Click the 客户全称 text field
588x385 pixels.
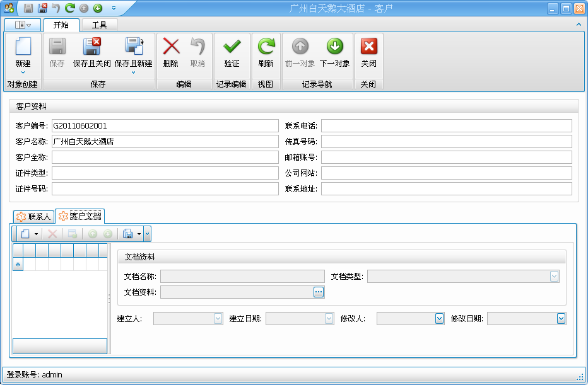pyautogui.click(x=165, y=158)
